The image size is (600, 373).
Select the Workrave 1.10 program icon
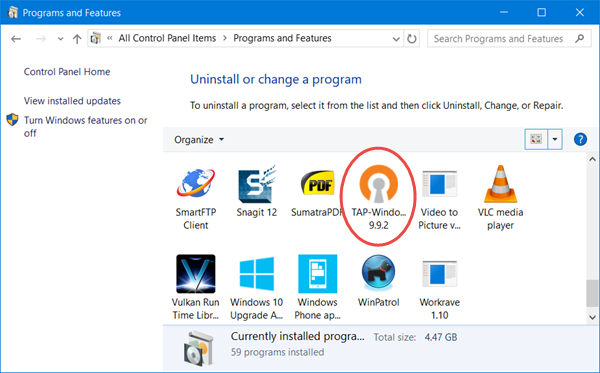(439, 274)
